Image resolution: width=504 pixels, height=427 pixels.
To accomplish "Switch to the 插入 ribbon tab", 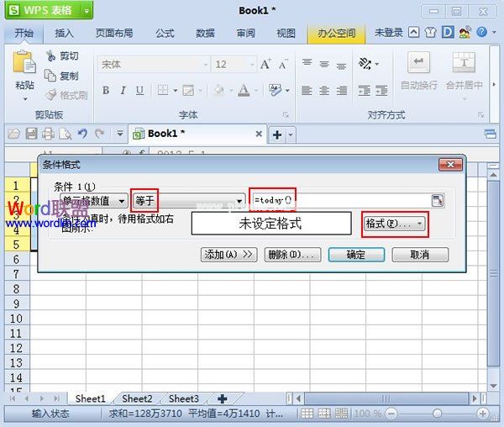I will [65, 33].
